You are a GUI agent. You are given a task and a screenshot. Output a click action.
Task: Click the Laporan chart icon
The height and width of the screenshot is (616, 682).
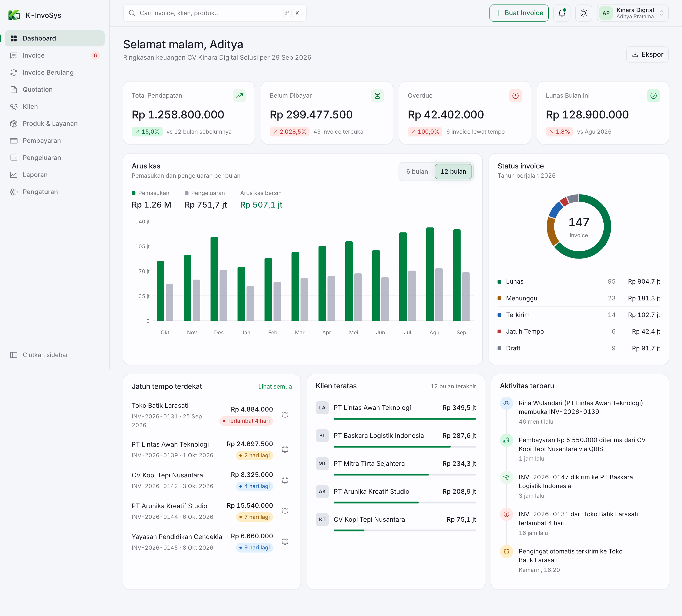coord(13,175)
